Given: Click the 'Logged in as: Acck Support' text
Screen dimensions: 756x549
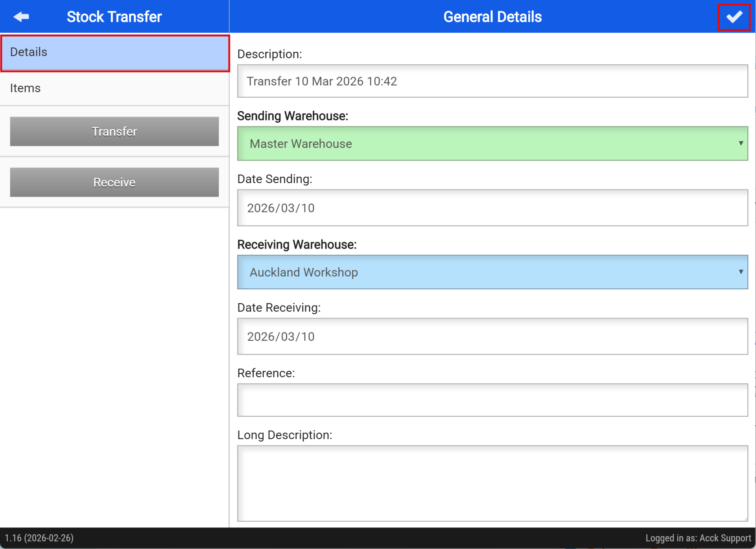Looking at the screenshot, I should [698, 538].
